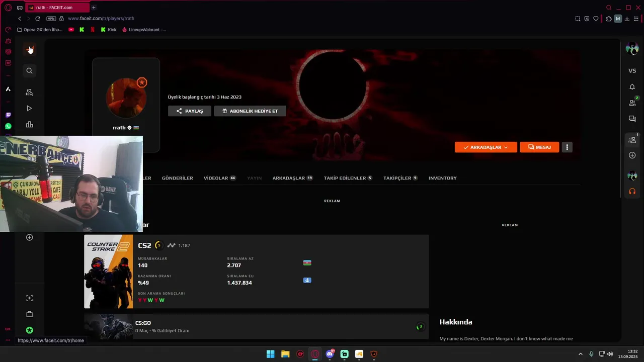The image size is (644, 362).
Task: Click the heart bookmark icon in the address bar
Action: point(596,19)
